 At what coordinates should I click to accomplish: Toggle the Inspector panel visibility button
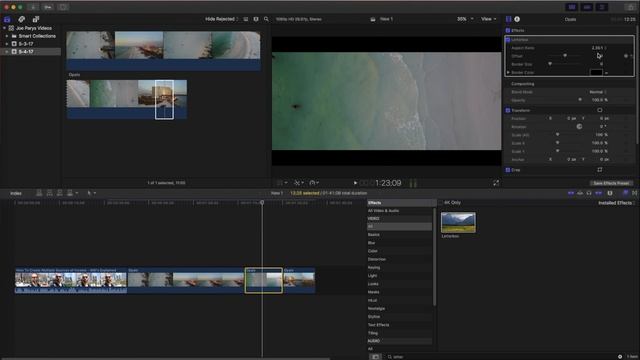(602, 7)
